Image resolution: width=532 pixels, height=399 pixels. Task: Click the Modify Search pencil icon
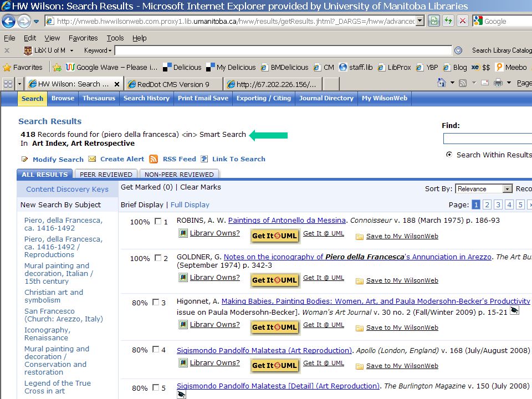coord(24,159)
